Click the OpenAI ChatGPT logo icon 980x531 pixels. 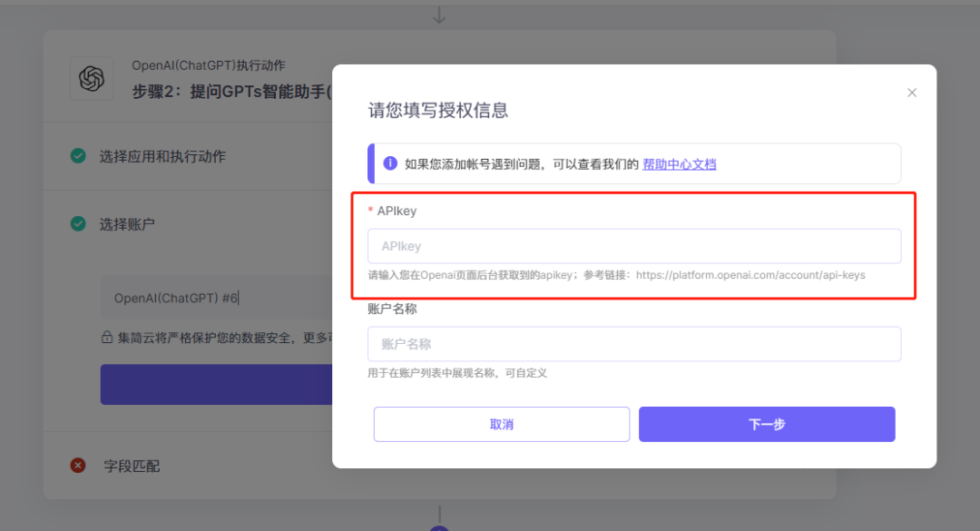[92, 79]
